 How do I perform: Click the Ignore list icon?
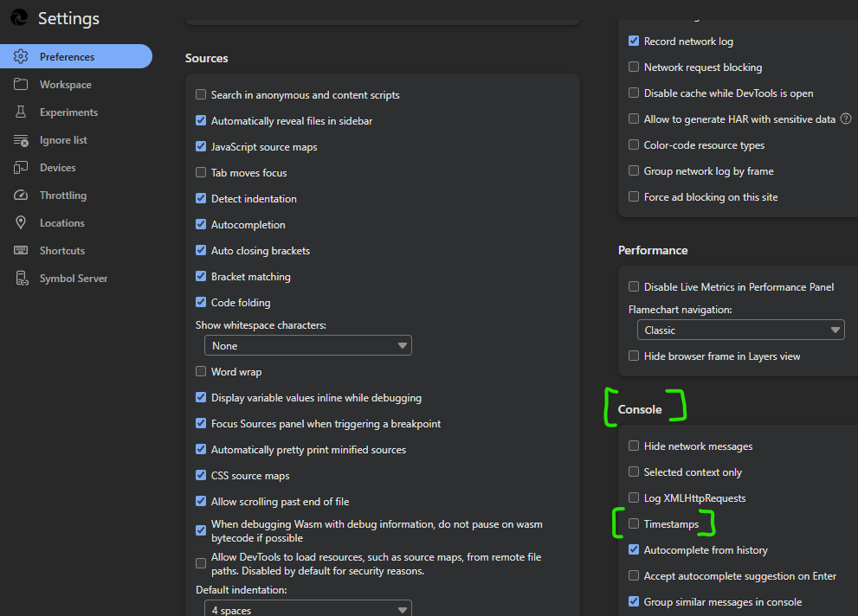21,140
